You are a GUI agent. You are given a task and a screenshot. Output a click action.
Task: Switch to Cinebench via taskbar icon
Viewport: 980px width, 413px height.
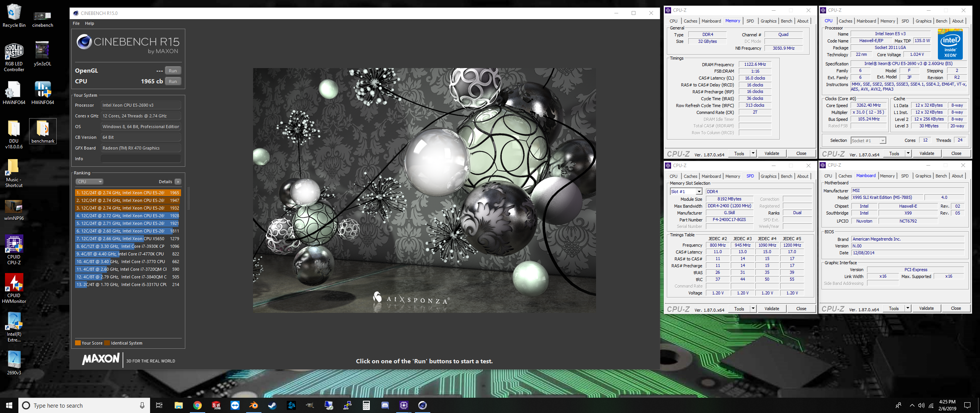(423, 405)
